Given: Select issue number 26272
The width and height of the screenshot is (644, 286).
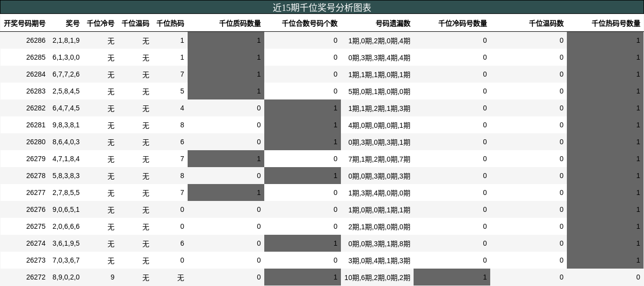Looking at the screenshot, I should pyautogui.click(x=36, y=277).
